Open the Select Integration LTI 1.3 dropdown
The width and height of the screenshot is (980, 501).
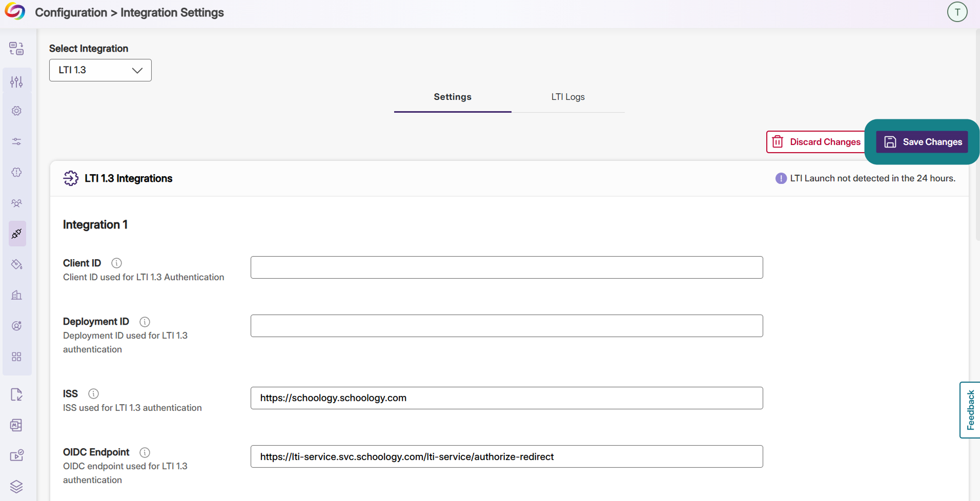100,70
